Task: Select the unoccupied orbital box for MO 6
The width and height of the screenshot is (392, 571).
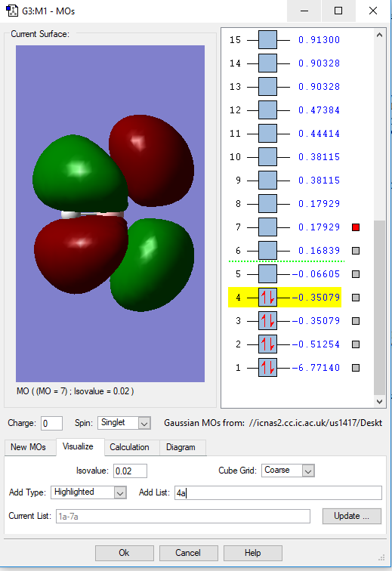Action: (267, 251)
